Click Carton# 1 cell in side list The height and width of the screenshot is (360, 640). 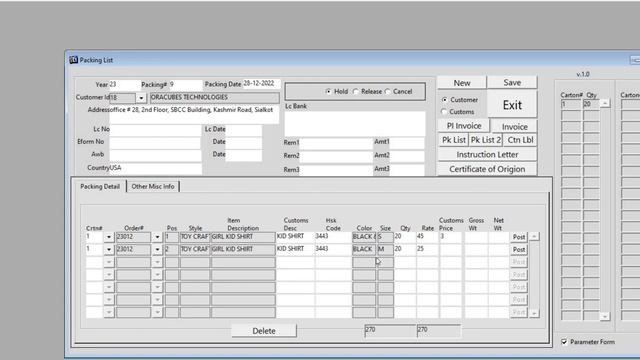coord(571,104)
